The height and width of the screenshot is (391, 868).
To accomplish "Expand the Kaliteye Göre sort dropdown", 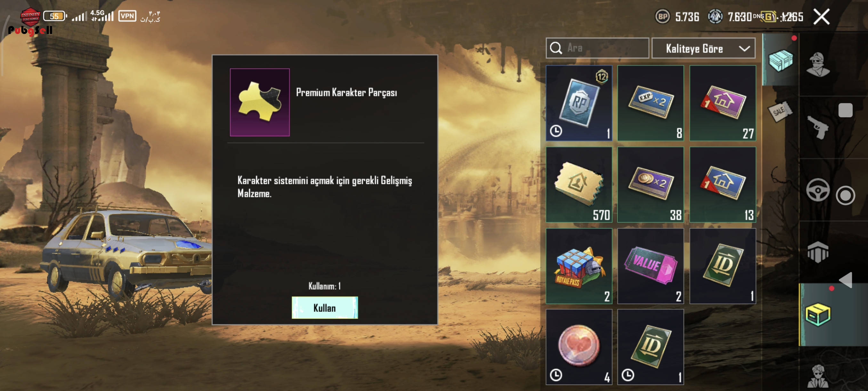I will pyautogui.click(x=703, y=48).
